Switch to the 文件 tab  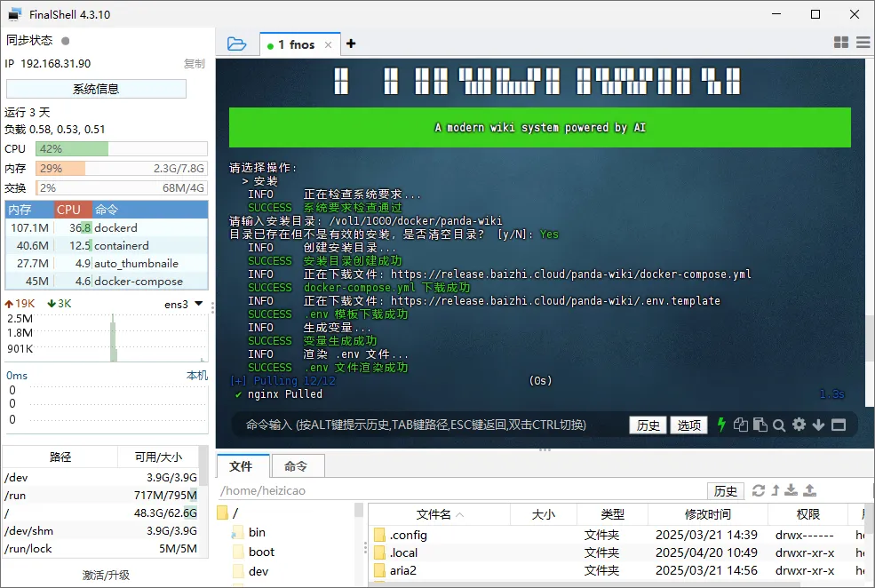pyautogui.click(x=242, y=466)
